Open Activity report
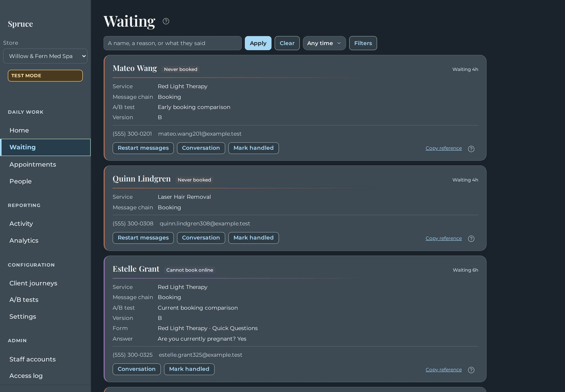 click(x=45, y=224)
